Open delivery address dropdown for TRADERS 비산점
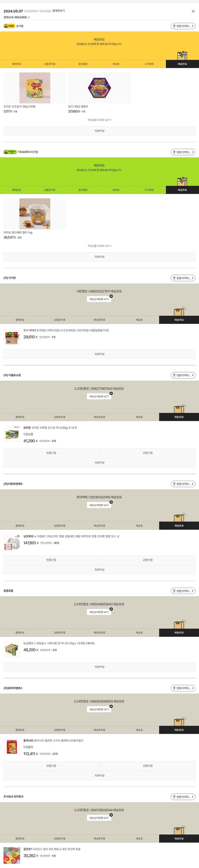Viewport: 199px width, 868px height. 183,152
